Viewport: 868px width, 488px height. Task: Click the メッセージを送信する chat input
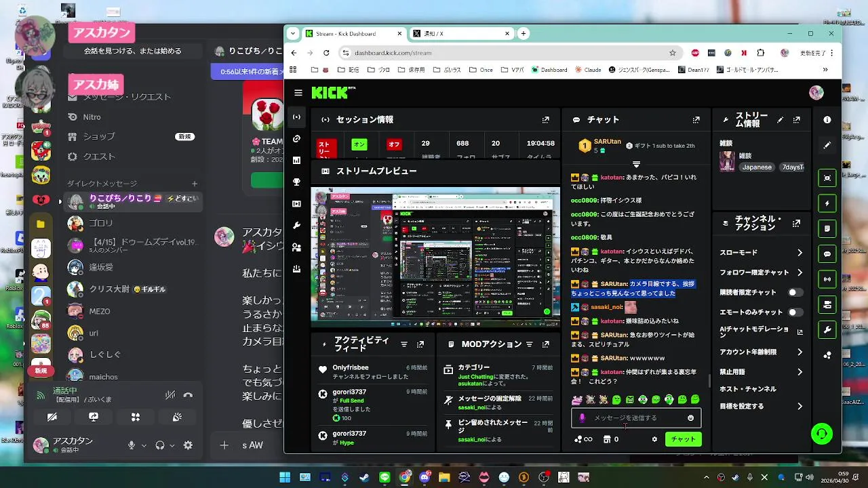(x=636, y=418)
